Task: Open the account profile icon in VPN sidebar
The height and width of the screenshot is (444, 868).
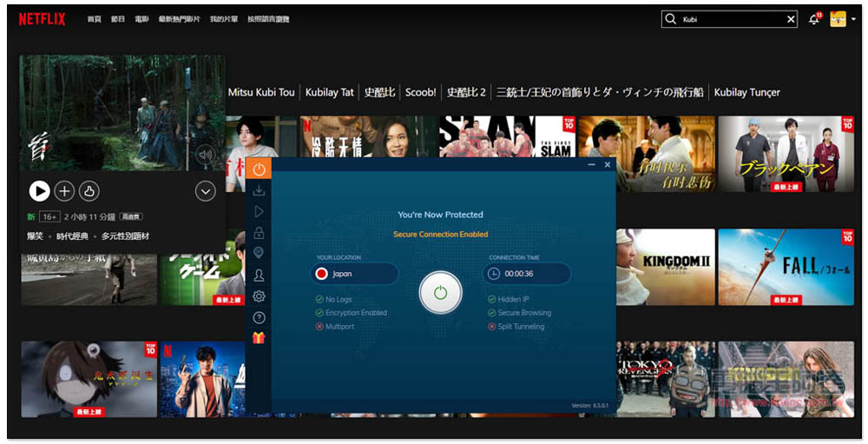Action: click(259, 275)
